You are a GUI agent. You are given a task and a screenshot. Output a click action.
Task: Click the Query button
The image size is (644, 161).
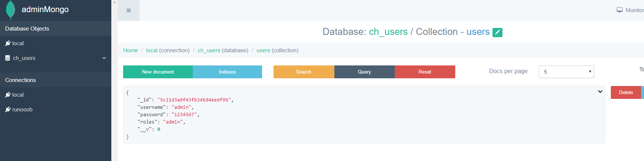[x=364, y=72]
